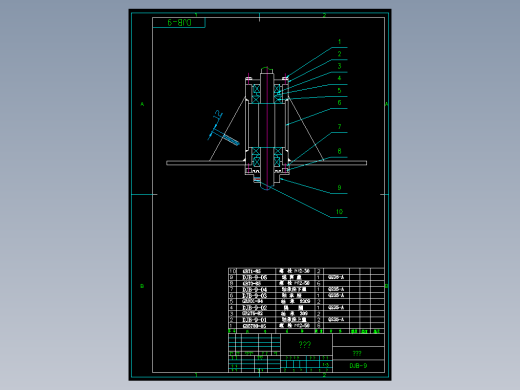Click the small ??? text above the DJB-9 number
This screenshot has width=520, height=390.
[x=357, y=353]
